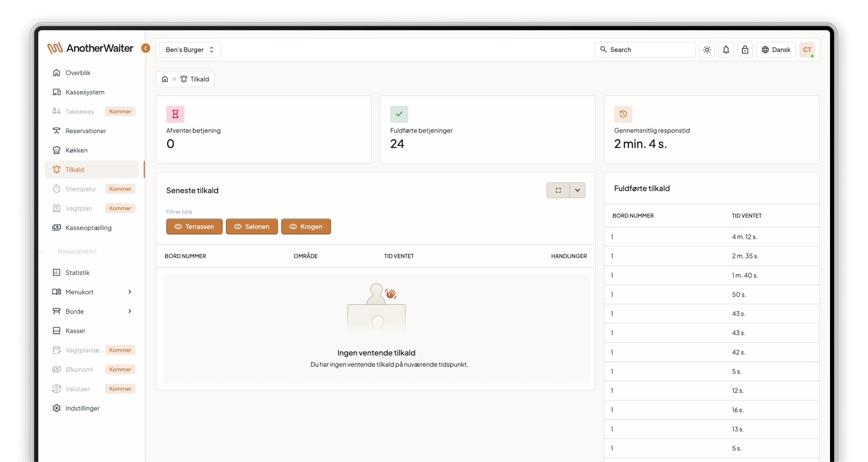Click 'Ingen ventende tilkald' empty state message
The image size is (868, 462).
coord(376,353)
